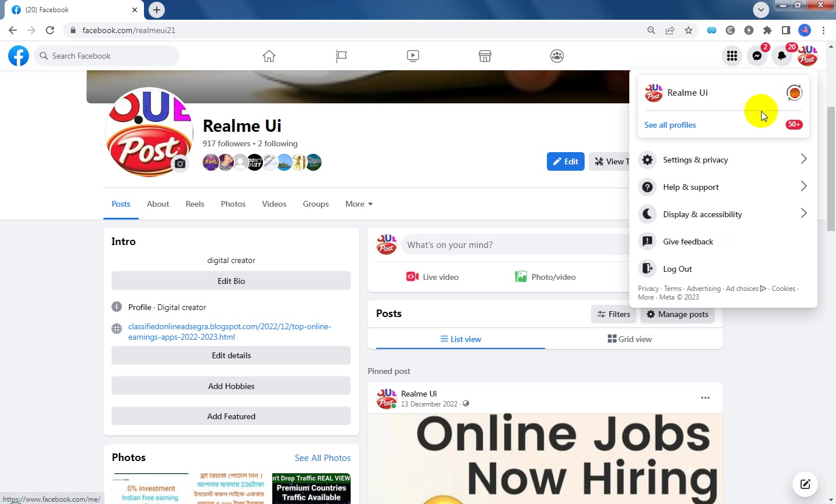Go to Facebook Home icon
Viewport: 836px width, 504px height.
coord(269,56)
